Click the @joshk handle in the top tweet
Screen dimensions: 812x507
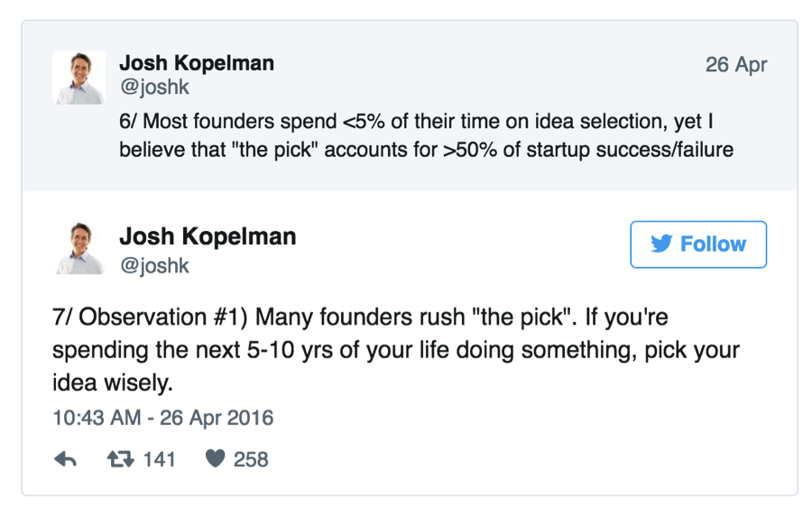[153, 88]
